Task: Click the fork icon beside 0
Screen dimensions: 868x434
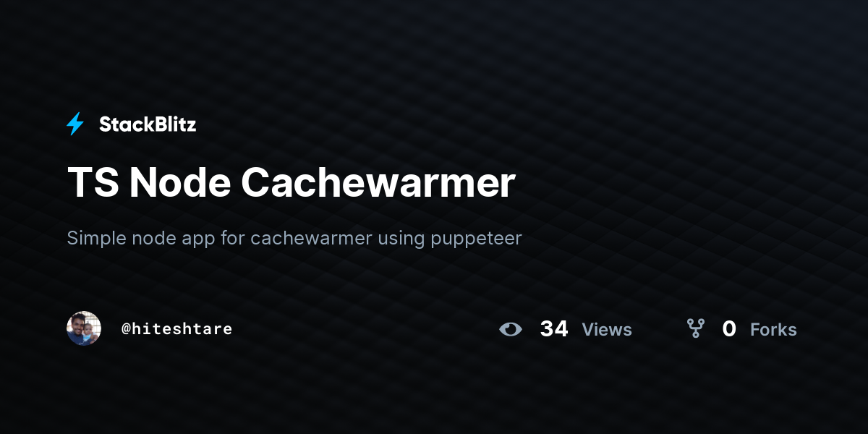Action: tap(696, 329)
